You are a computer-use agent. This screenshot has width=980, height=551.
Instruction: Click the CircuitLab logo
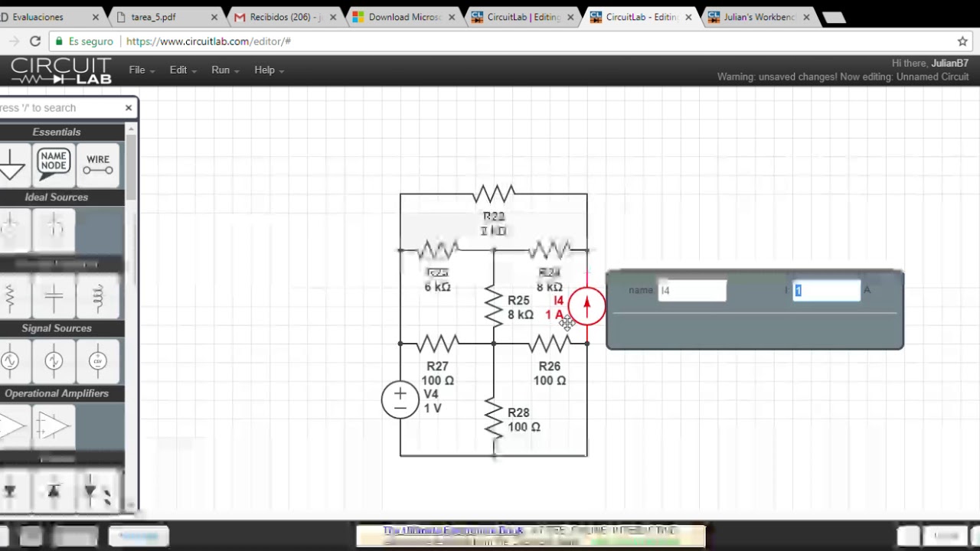pos(61,70)
